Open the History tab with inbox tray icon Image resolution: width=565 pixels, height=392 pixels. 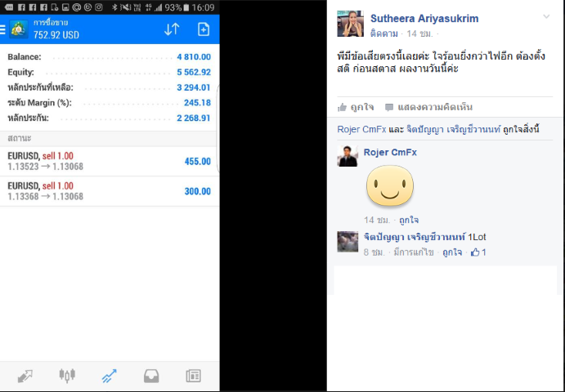click(x=151, y=376)
